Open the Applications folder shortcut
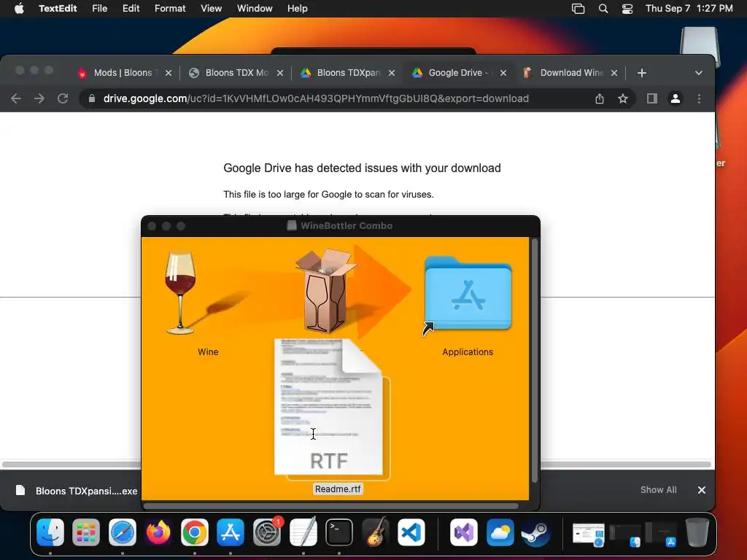 [x=468, y=293]
